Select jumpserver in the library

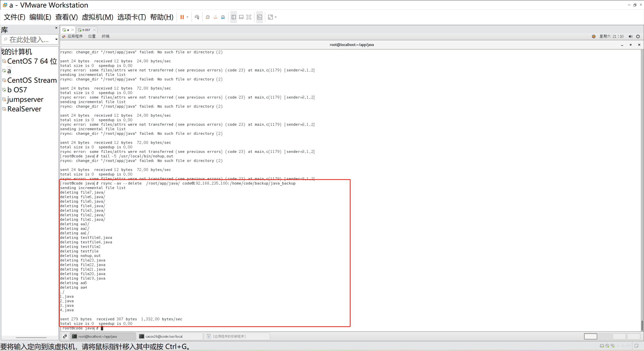point(25,100)
